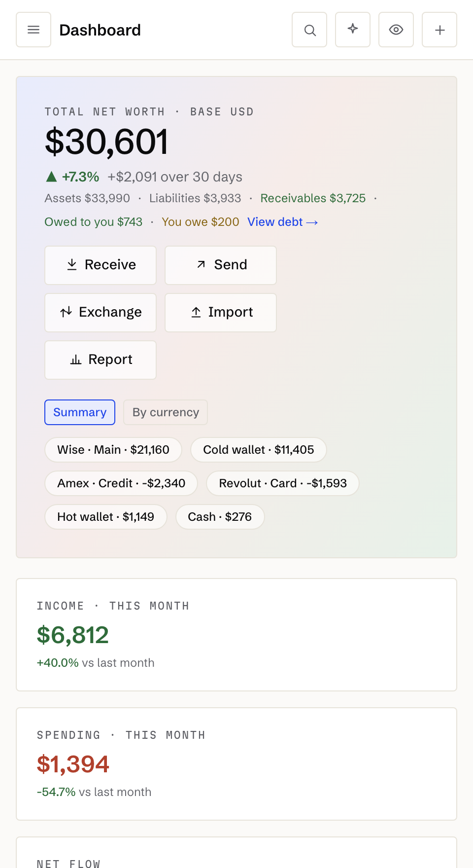Click You owe $200 text
Viewport: 473px width, 868px height.
(x=201, y=222)
